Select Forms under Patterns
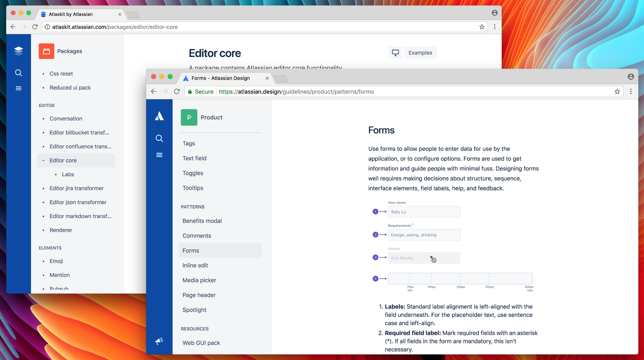 tap(220, 251)
